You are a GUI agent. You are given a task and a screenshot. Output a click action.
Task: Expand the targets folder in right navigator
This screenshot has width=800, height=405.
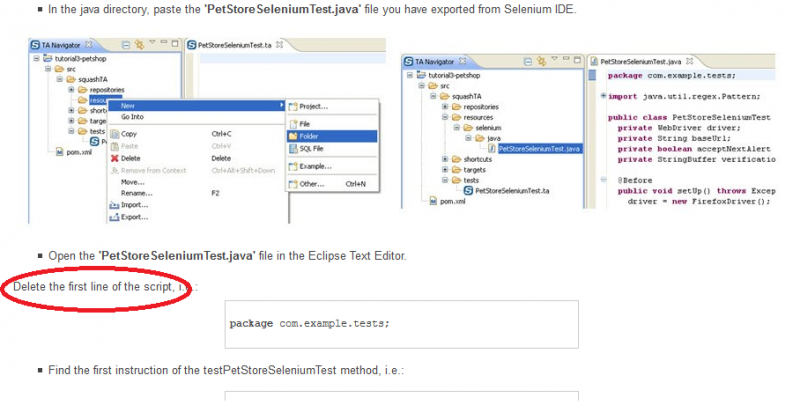[x=444, y=169]
